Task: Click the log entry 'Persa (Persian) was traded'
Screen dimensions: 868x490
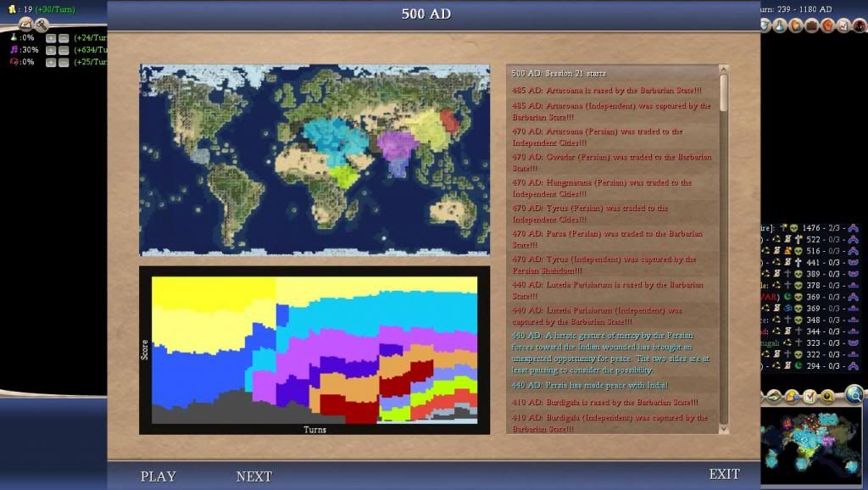Action: click(607, 239)
